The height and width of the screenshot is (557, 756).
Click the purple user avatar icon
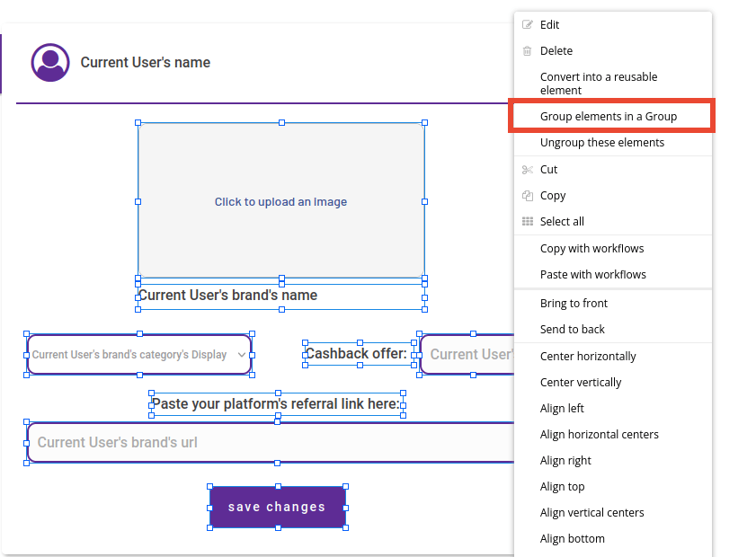[50, 63]
